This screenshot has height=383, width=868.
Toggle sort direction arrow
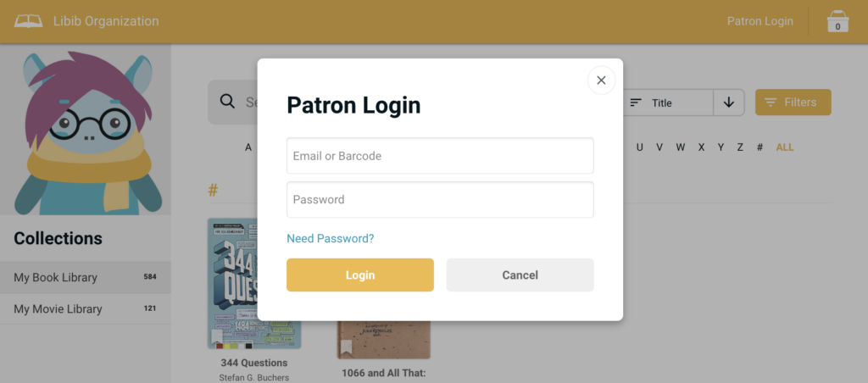728,103
